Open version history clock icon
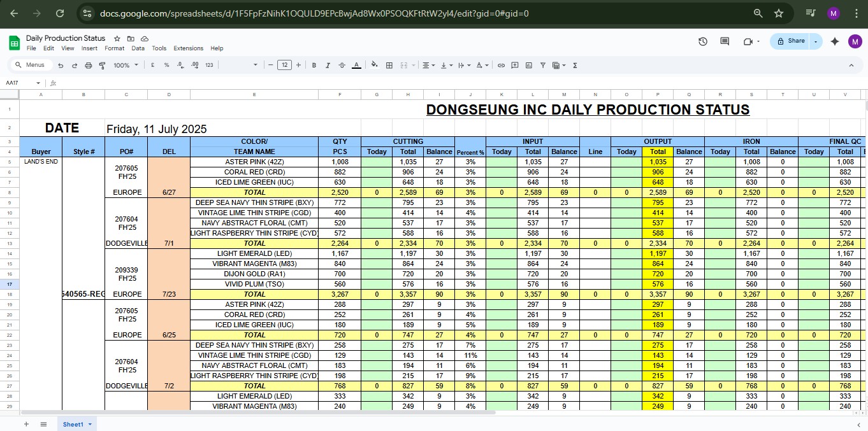Viewport: 868px width, 431px height. (x=703, y=41)
